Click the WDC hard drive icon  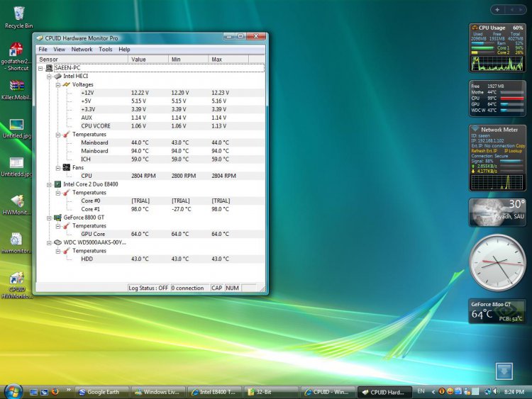57,242
